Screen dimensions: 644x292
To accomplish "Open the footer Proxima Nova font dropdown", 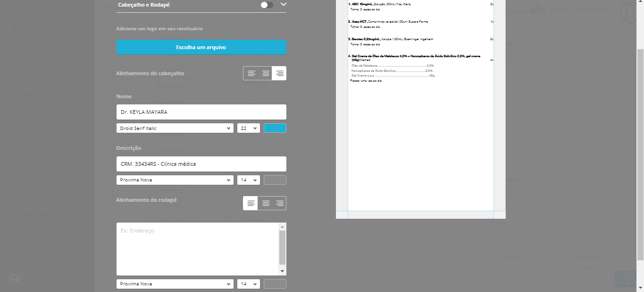I will coord(175,284).
